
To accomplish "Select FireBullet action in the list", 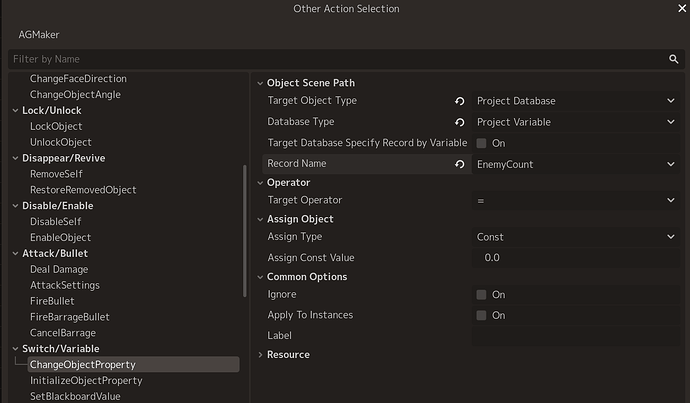I will 52,301.
